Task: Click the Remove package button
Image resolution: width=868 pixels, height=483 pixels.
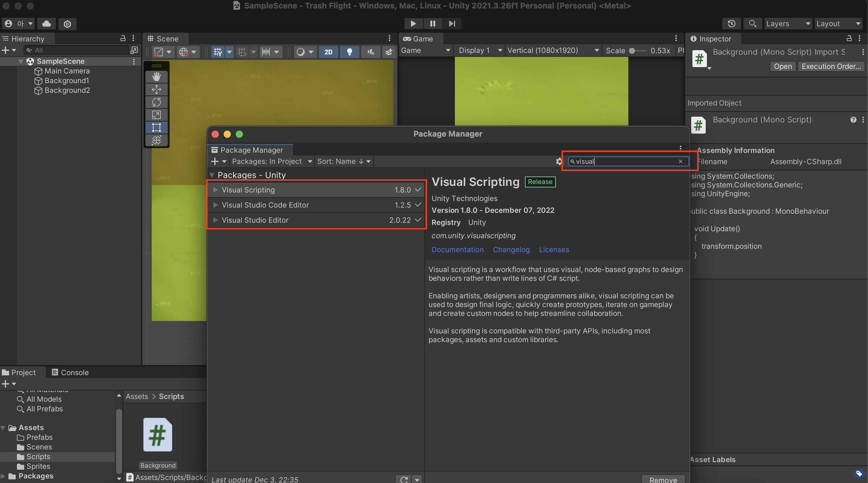Action: coord(663,479)
